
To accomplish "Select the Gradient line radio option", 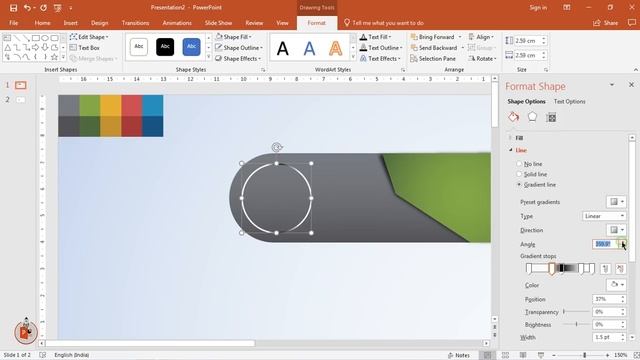I will (536, 185).
